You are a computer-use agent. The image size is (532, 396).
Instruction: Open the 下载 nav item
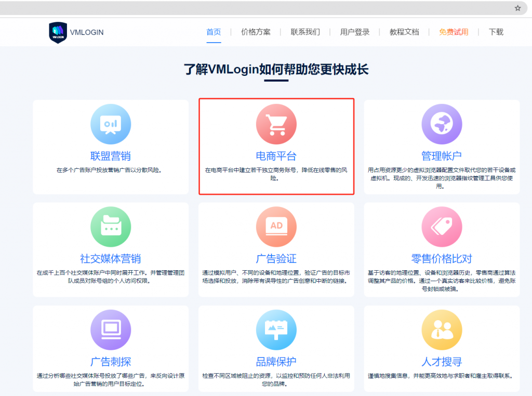coord(496,32)
